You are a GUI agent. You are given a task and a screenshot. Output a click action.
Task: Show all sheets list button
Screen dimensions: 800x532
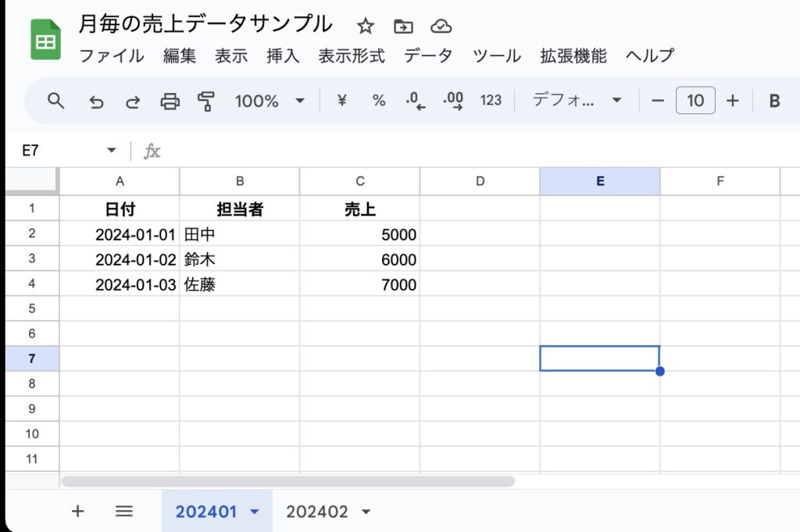tap(123, 512)
